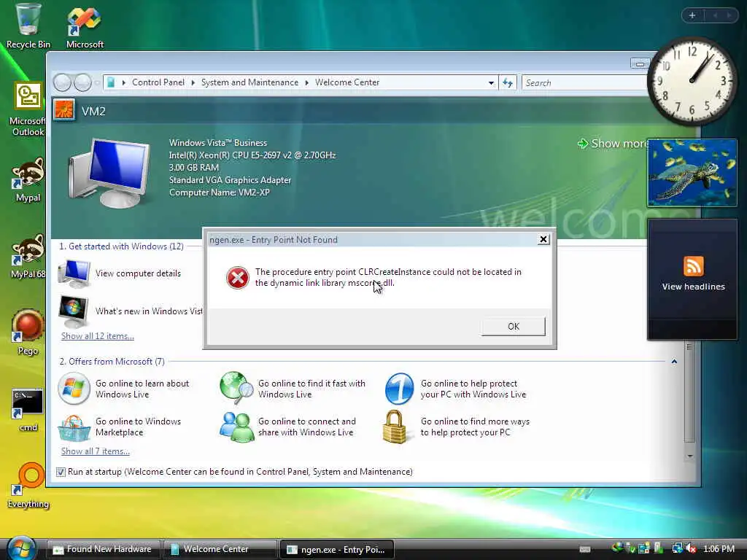Screen dimensions: 747x560
Task: Click the clock time in the taskbar
Action: [719, 549]
